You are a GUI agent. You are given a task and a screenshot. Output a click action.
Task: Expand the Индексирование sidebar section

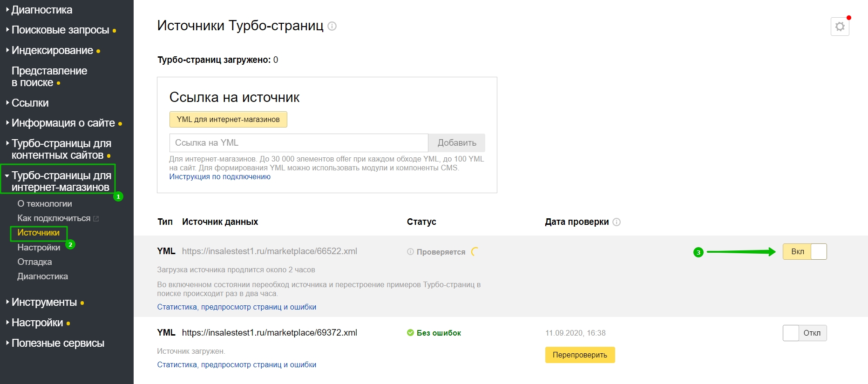(x=52, y=50)
